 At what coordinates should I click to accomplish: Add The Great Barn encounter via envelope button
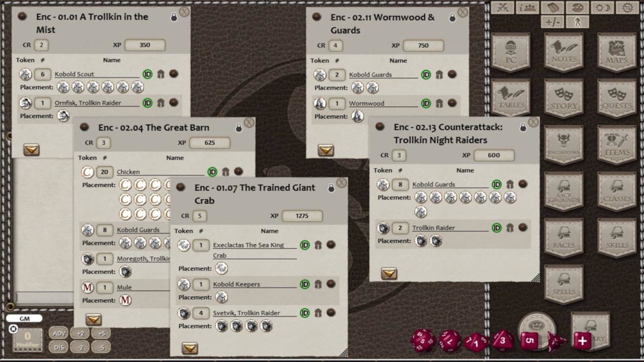click(x=93, y=320)
